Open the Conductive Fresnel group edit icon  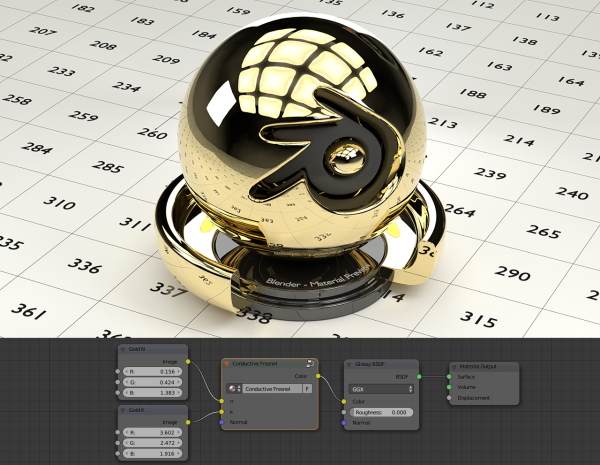(x=310, y=363)
